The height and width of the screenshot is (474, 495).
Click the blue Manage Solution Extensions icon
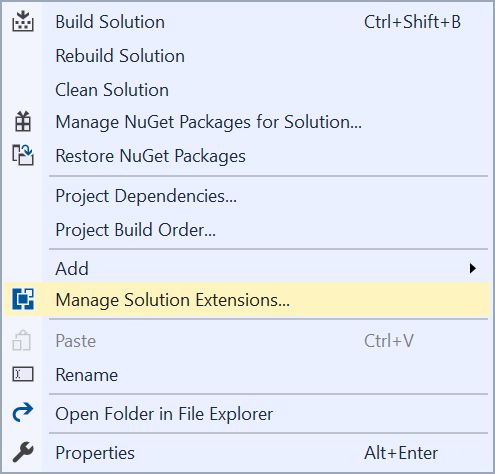click(x=23, y=299)
